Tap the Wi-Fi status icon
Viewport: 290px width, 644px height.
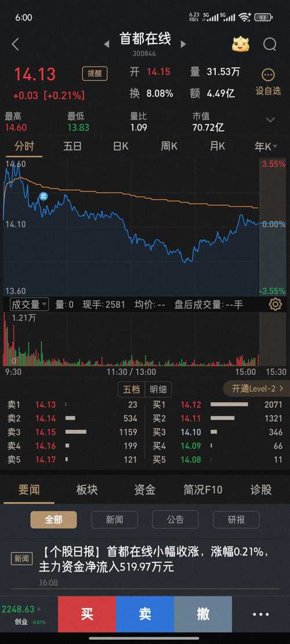(x=245, y=17)
